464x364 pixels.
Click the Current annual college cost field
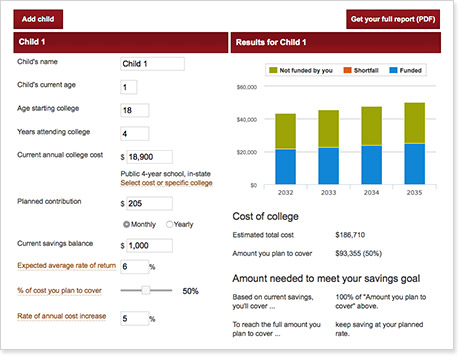tap(149, 157)
